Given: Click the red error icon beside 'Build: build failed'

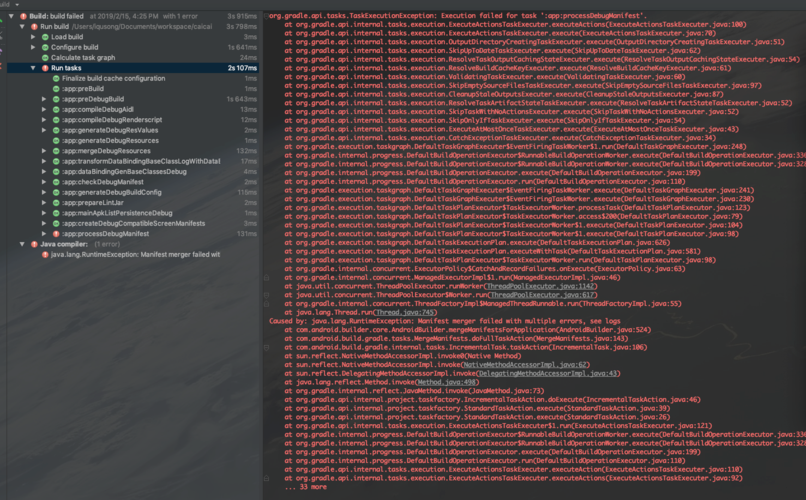Looking at the screenshot, I should (23, 16).
